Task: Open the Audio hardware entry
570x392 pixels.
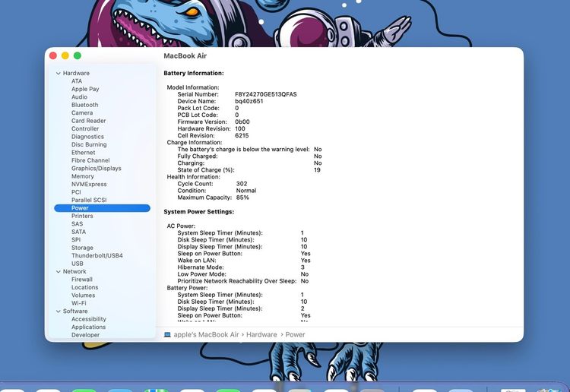Action: pyautogui.click(x=79, y=97)
